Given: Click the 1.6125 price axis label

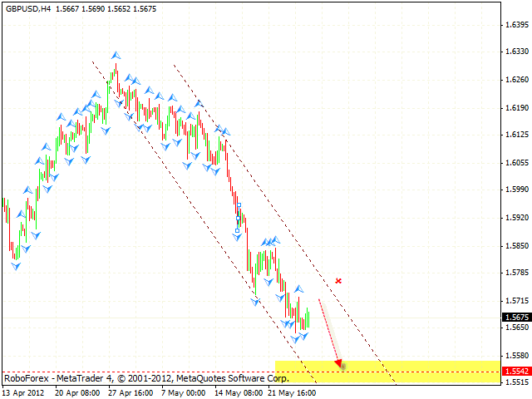Looking at the screenshot, I should (x=517, y=135).
